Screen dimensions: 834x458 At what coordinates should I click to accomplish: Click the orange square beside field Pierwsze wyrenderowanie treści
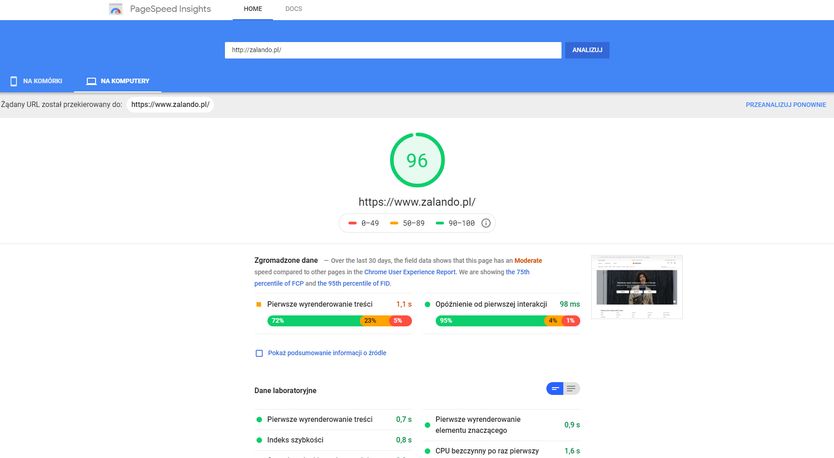tap(259, 304)
